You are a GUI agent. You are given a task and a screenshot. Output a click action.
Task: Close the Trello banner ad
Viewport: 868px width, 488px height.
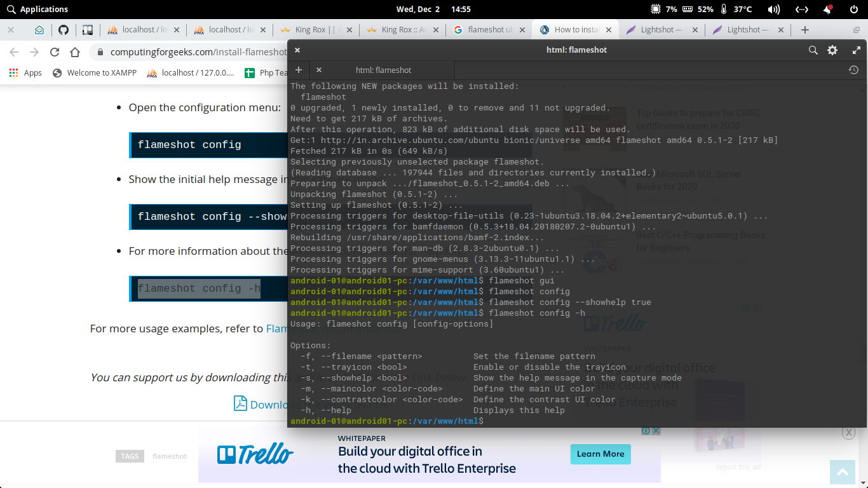[x=656, y=431]
